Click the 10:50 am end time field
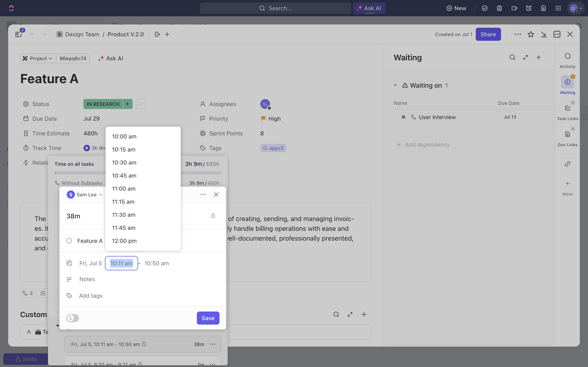Image resolution: width=588 pixels, height=367 pixels. point(156,263)
